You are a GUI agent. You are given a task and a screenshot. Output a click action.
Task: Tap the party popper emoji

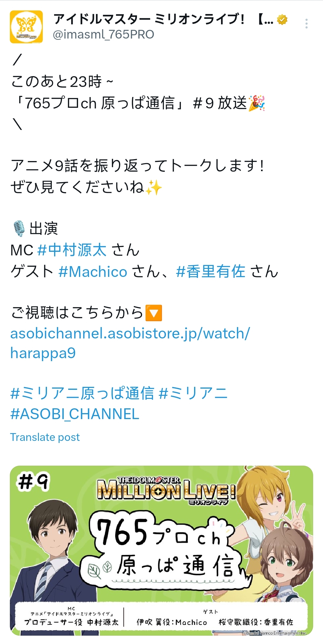pos(257,103)
